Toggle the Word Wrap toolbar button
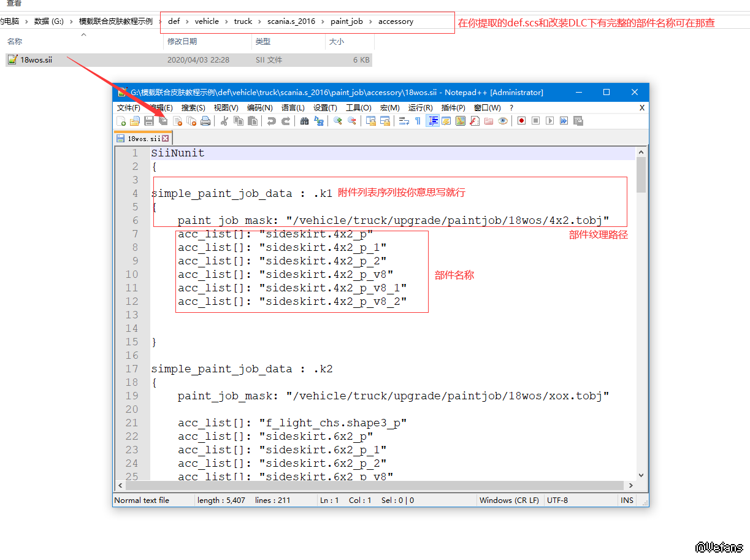The image size is (750, 560). pos(404,121)
